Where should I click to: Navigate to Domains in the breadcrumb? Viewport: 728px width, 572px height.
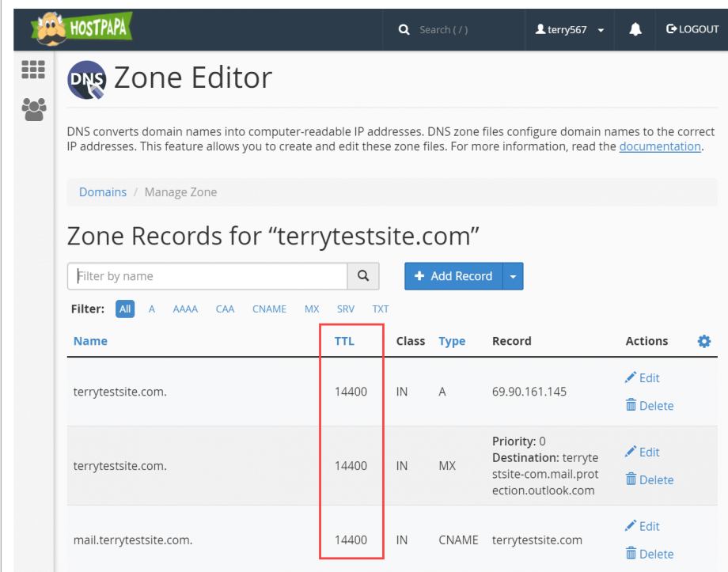tap(102, 191)
